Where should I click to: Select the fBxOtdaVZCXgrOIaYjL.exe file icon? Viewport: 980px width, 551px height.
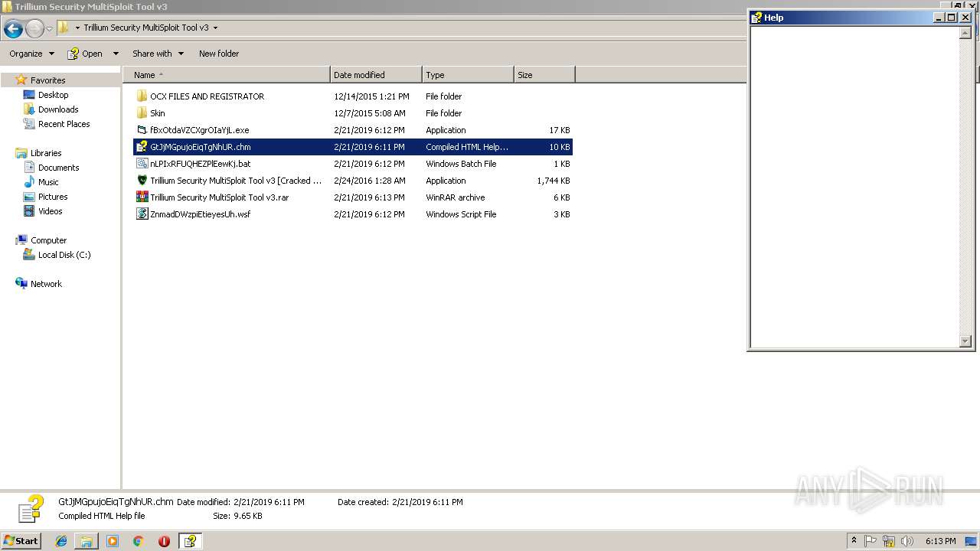142,130
